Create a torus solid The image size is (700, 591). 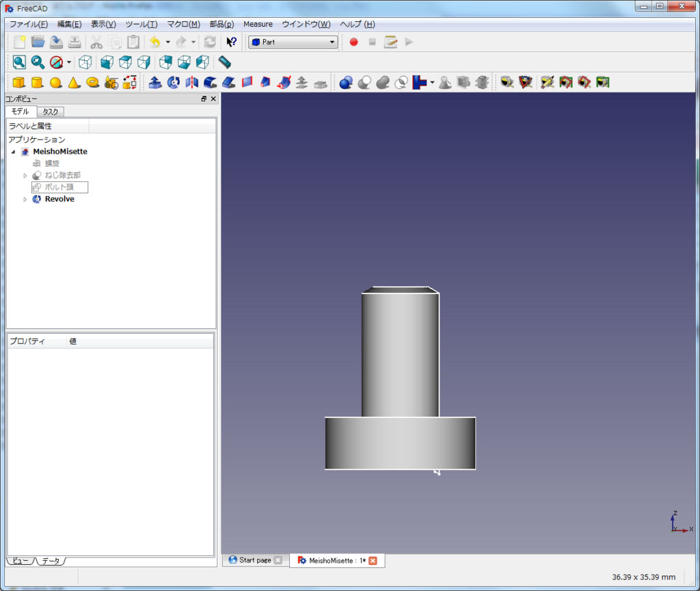(x=92, y=83)
